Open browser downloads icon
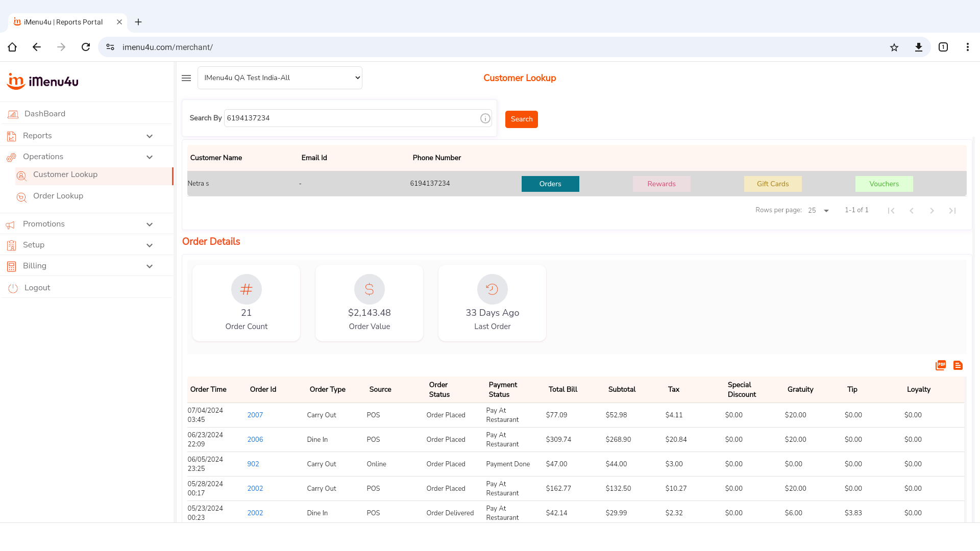This screenshot has height=551, width=980. [919, 47]
